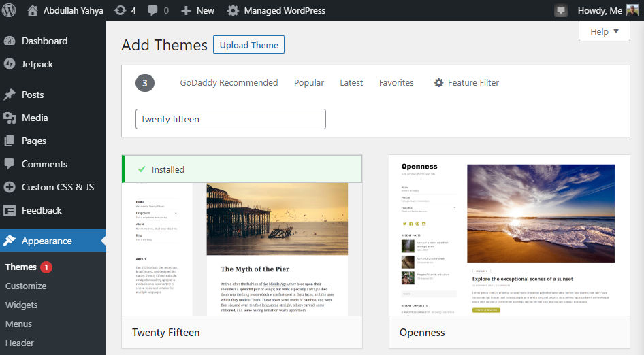Open Menus under Appearance
Viewport: 644px width, 355px height.
(x=18, y=324)
